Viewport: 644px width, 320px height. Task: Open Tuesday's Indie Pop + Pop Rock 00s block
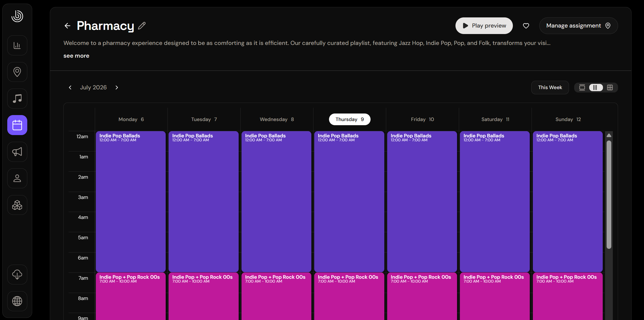pyautogui.click(x=204, y=296)
